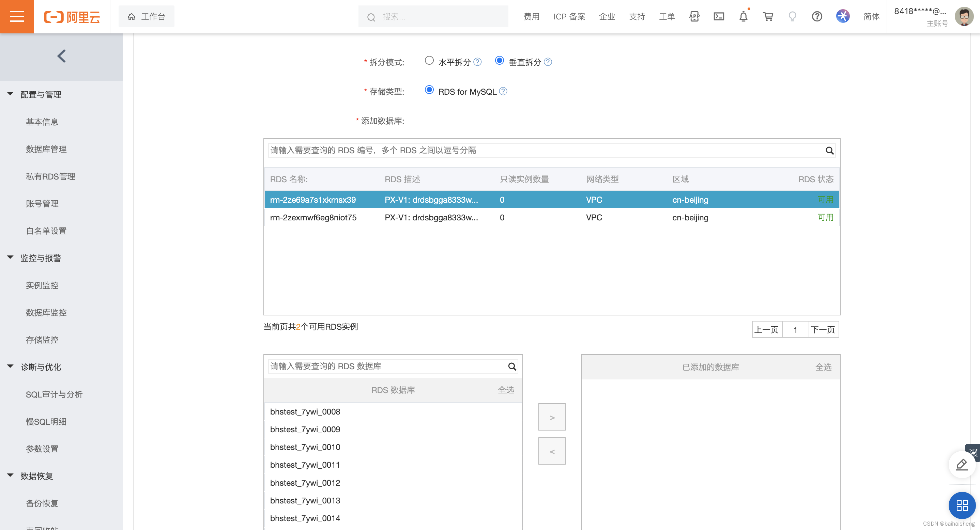This screenshot has height=530, width=980.
Task: Open 存储监控 in sidebar
Action: 42,340
